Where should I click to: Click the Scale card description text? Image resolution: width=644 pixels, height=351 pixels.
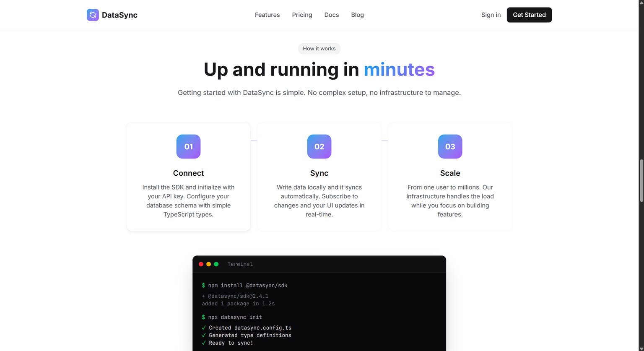tap(450, 201)
